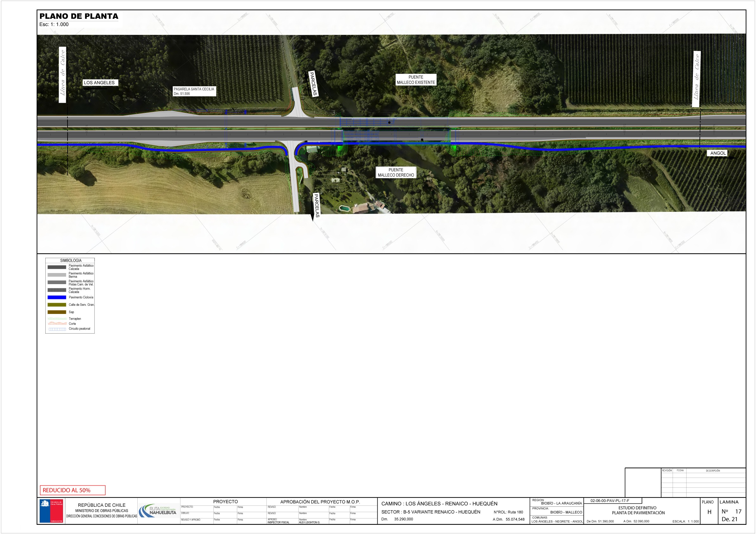Click the 'PROYECTO' section heading
756x534 pixels.
pyautogui.click(x=225, y=502)
